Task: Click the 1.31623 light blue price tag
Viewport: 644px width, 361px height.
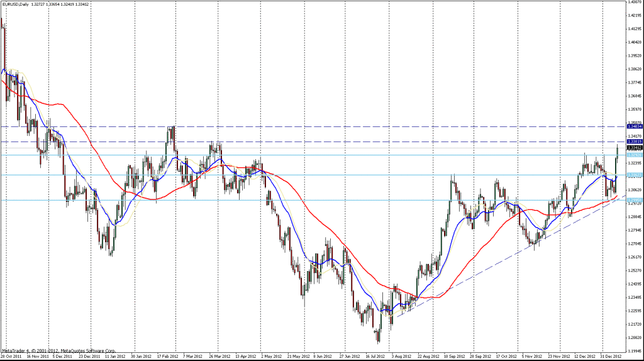Action: coord(634,175)
